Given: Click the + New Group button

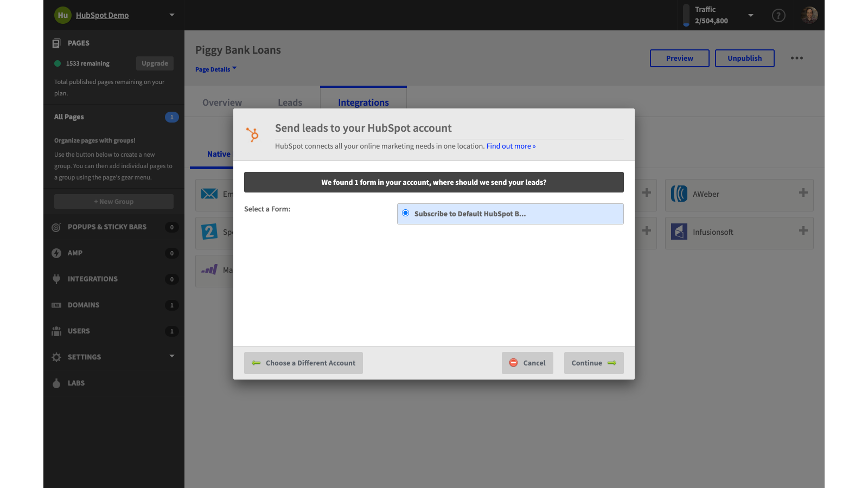Looking at the screenshot, I should tap(114, 202).
